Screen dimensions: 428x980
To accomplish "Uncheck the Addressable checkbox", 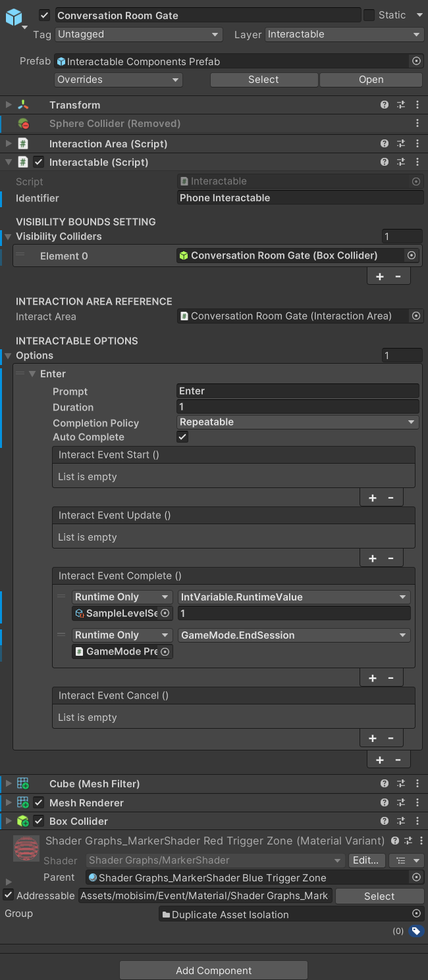I will [x=9, y=895].
